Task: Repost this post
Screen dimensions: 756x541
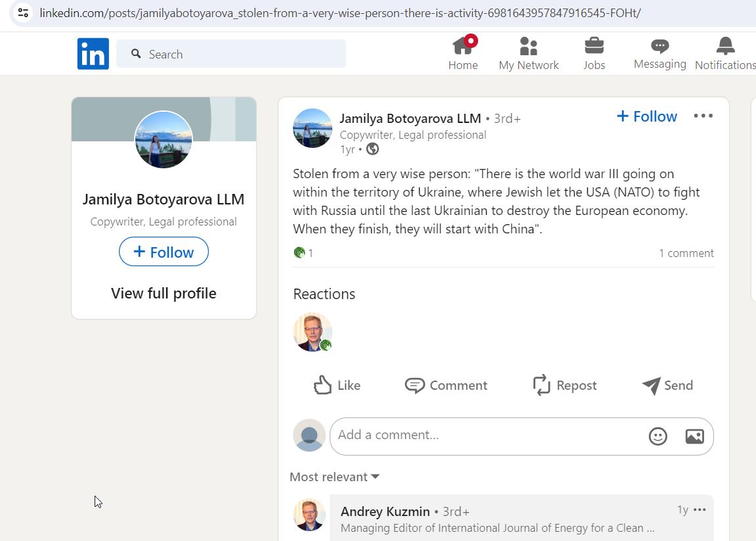Action: (x=565, y=385)
